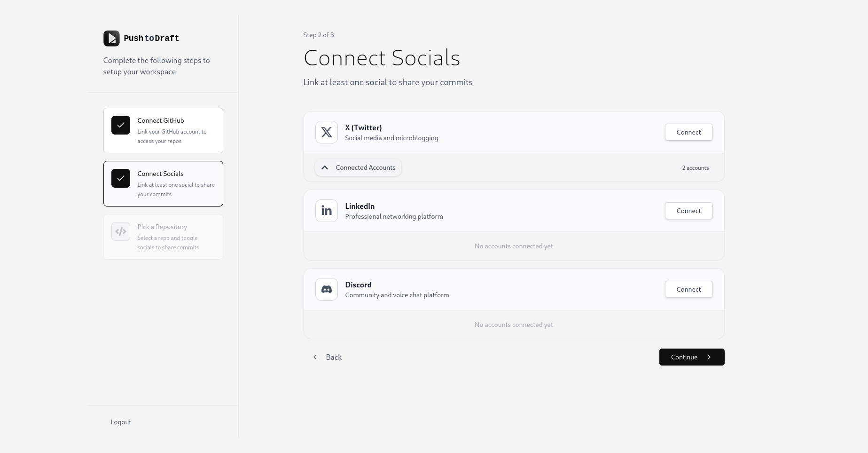Image resolution: width=868 pixels, height=453 pixels.
Task: Connect a Discord account
Action: tap(688, 289)
